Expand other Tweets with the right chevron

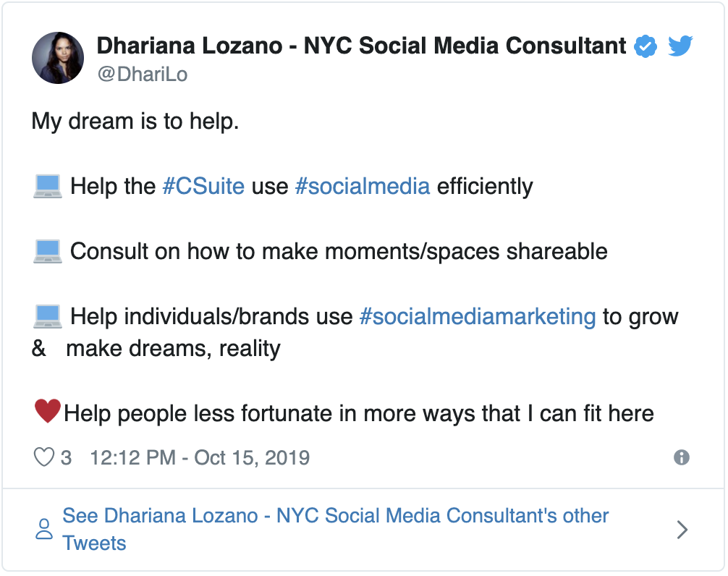click(681, 530)
